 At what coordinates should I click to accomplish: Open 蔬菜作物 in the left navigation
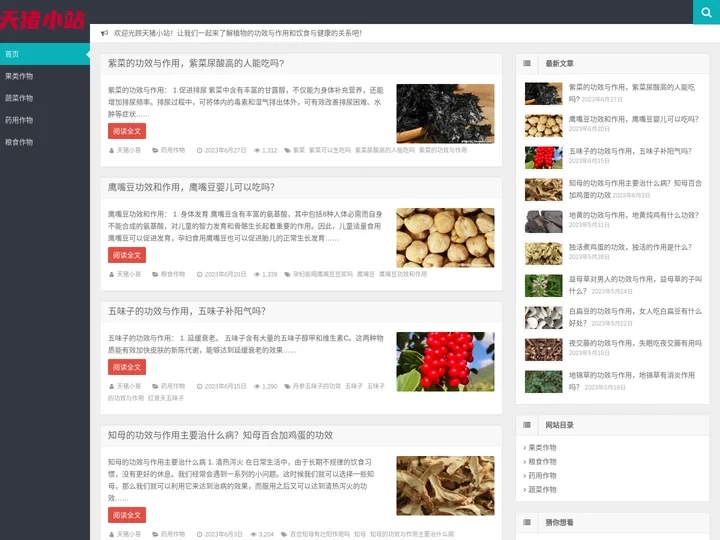pos(45,98)
